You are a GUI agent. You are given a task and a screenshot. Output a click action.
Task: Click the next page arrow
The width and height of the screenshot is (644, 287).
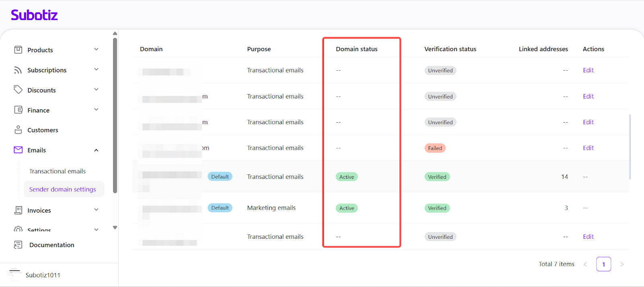pos(622,264)
